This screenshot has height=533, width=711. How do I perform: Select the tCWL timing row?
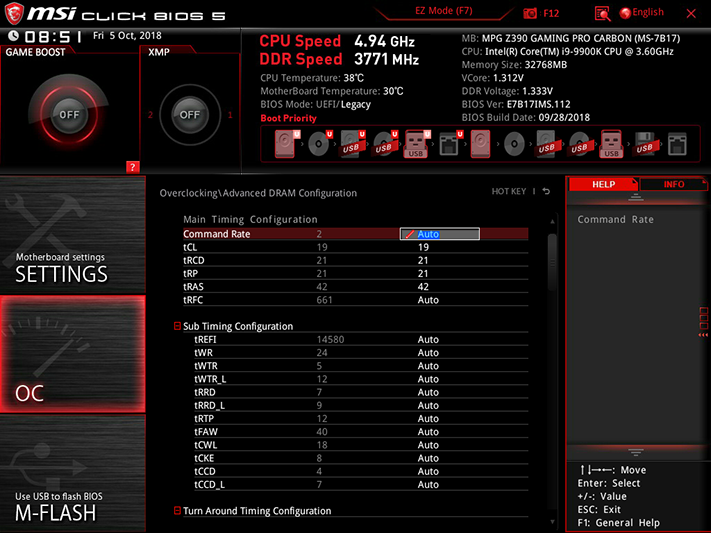click(x=361, y=445)
